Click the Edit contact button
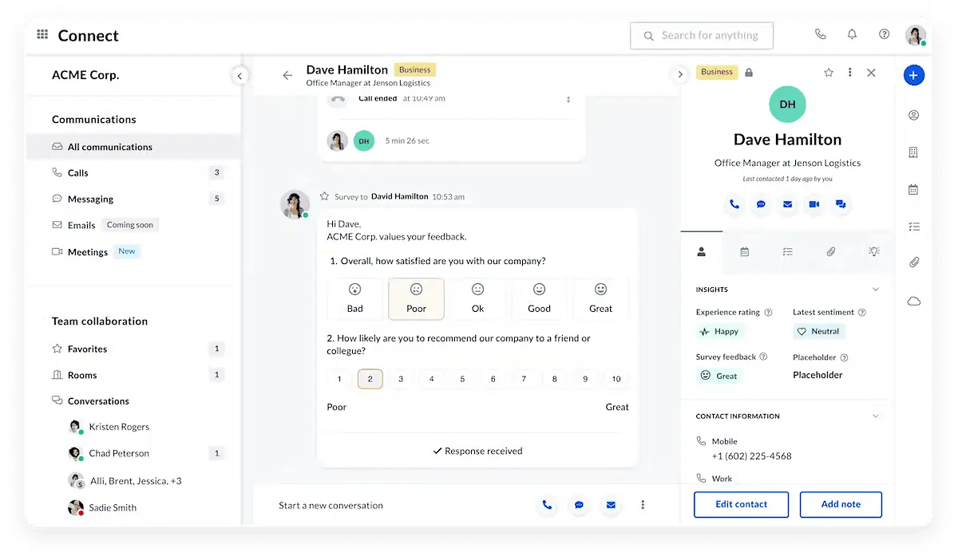 [x=741, y=504]
